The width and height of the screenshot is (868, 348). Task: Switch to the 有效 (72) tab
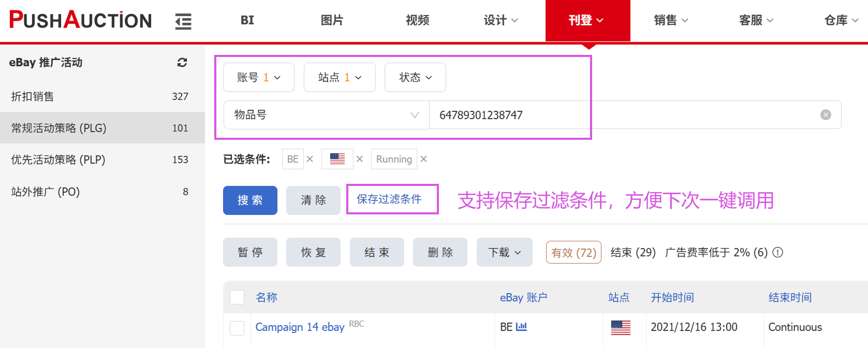[x=573, y=252]
